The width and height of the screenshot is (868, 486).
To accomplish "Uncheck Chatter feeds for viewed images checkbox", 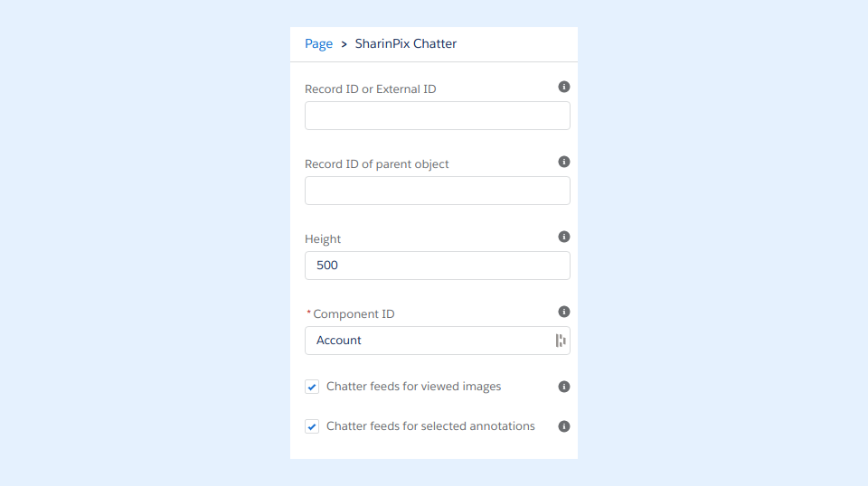I will pos(312,387).
